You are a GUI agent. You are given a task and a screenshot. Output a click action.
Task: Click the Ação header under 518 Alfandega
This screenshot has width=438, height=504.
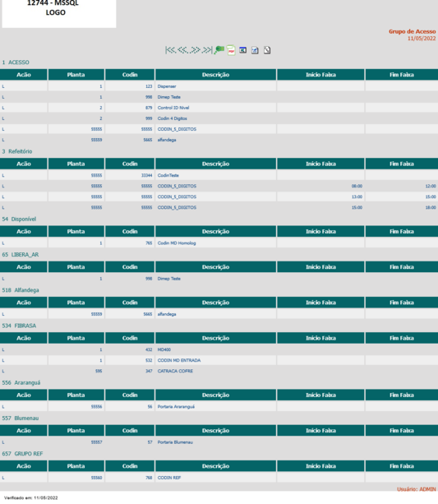point(24,303)
